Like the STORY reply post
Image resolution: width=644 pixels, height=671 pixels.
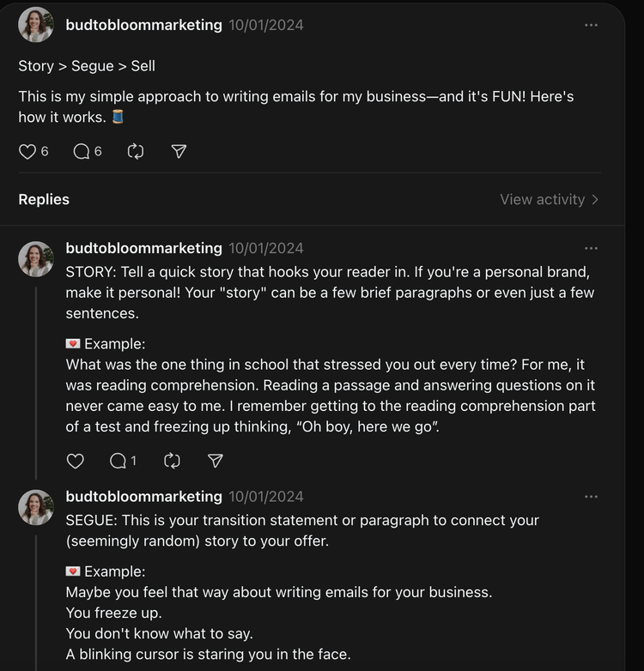tap(76, 462)
